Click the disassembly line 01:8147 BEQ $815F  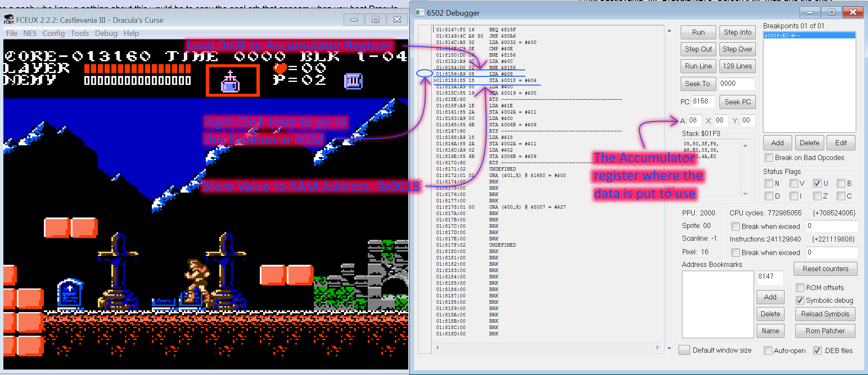tap(476, 30)
